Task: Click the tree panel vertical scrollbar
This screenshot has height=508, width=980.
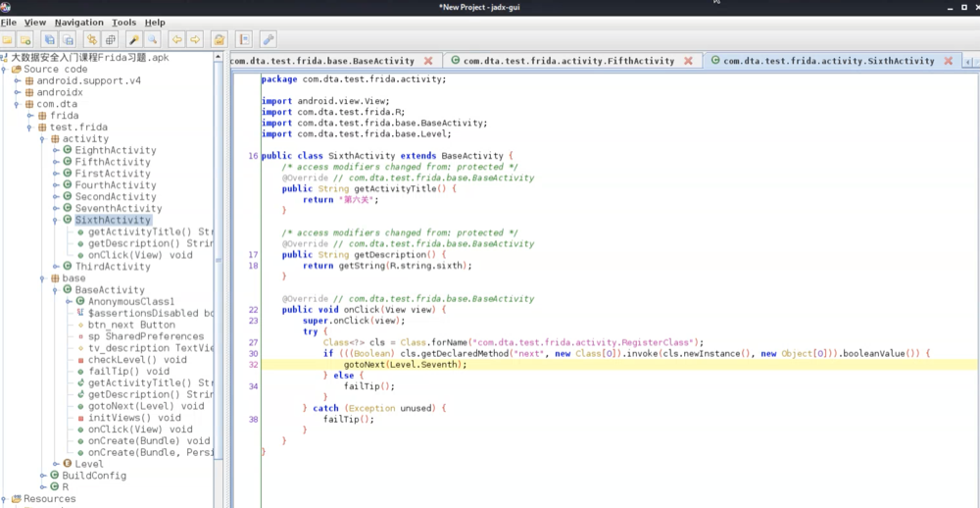Action: click(x=219, y=260)
